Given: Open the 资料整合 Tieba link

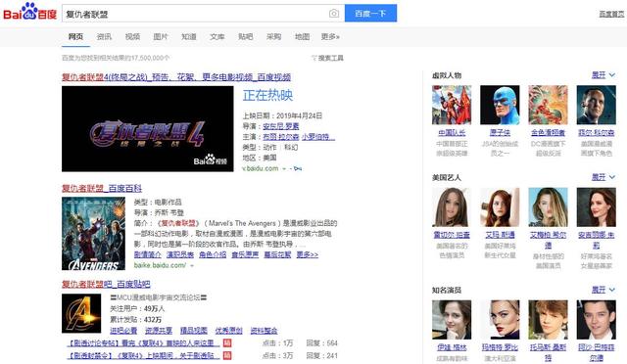Looking at the screenshot, I should pos(264,331).
